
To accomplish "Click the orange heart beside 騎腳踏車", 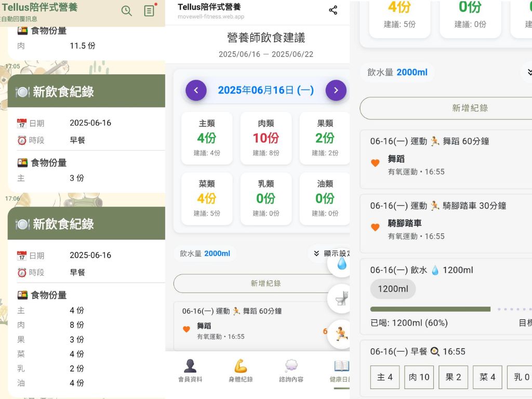I will (375, 228).
